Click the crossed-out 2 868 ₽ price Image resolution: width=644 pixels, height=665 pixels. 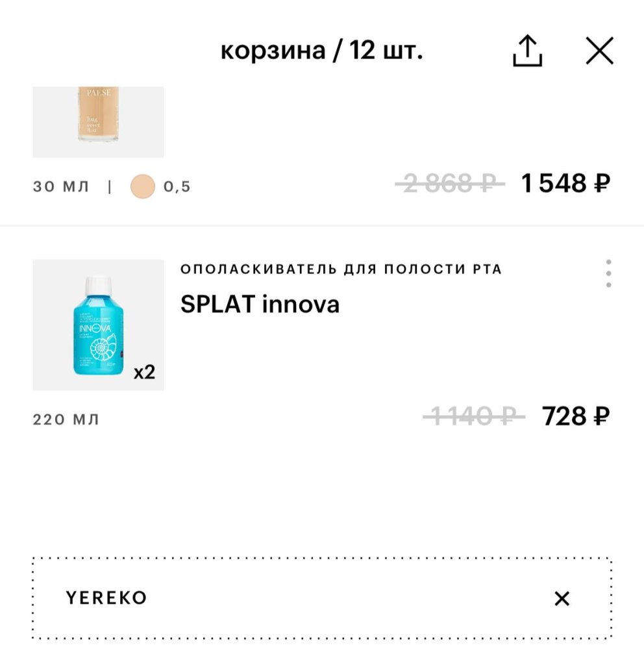(x=449, y=184)
